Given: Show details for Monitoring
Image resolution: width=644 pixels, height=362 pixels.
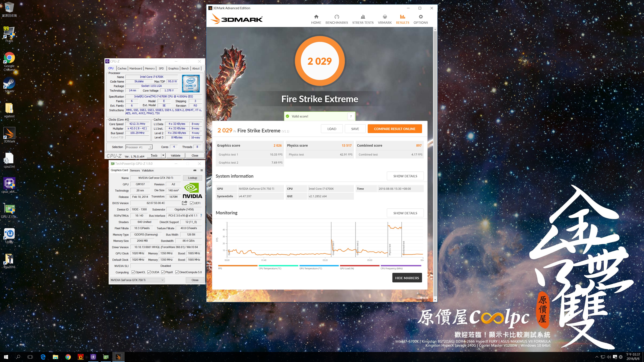Looking at the screenshot, I should coord(405,213).
